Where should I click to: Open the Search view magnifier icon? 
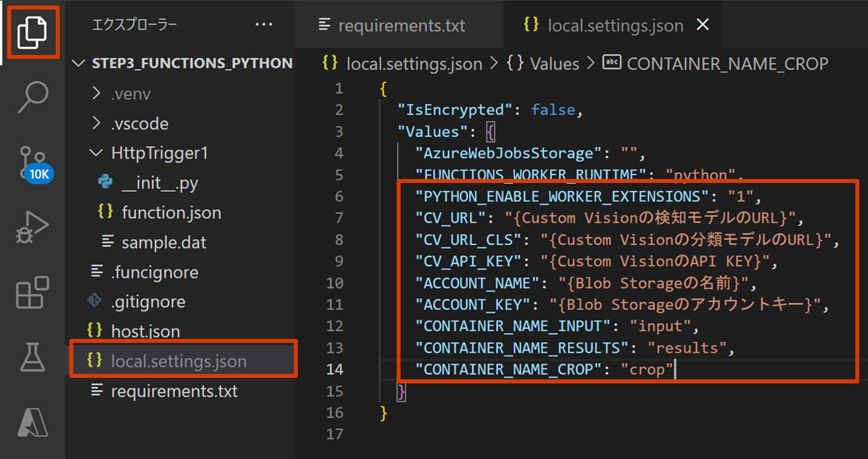(33, 97)
